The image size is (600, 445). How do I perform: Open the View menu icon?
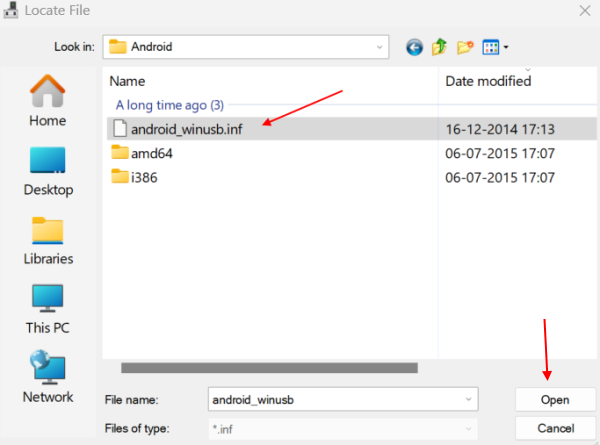491,47
